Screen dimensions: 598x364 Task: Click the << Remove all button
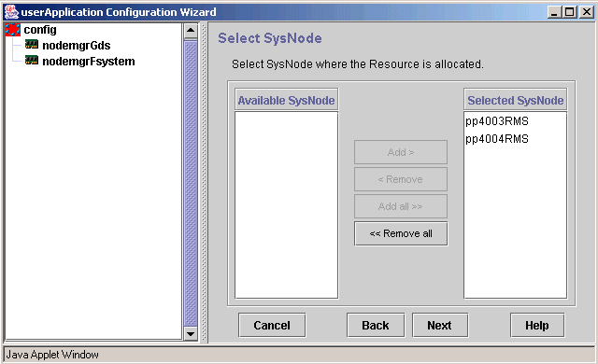click(401, 233)
